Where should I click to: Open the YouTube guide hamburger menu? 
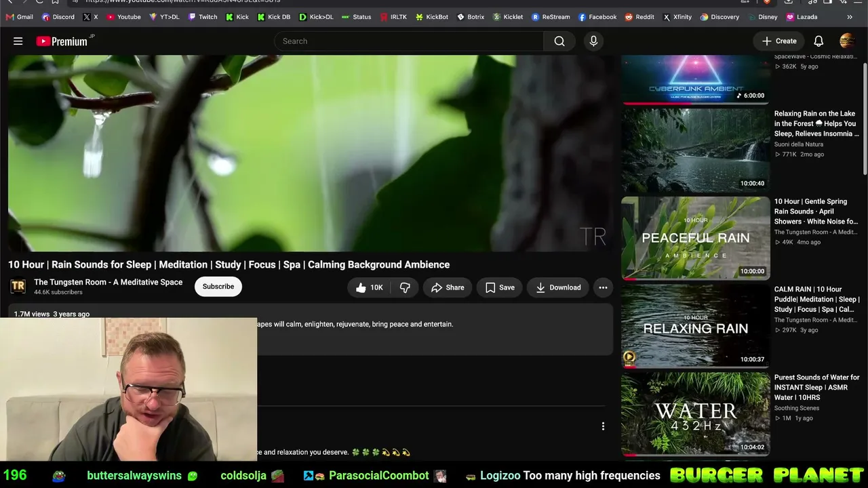18,41
